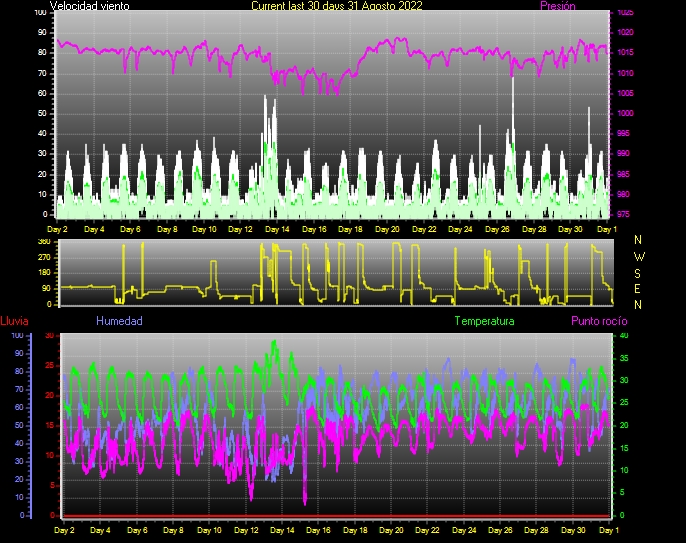Screen dimensions: 686x543
Task: Click the "W" compass direction letter
Action: click(x=639, y=257)
